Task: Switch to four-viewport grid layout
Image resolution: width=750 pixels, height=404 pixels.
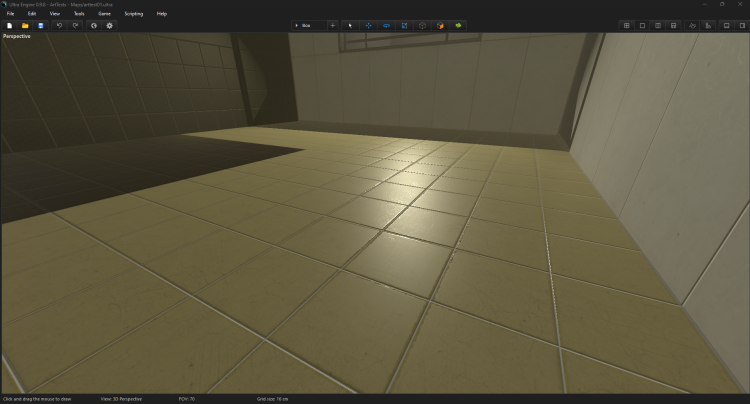Action: [x=627, y=25]
